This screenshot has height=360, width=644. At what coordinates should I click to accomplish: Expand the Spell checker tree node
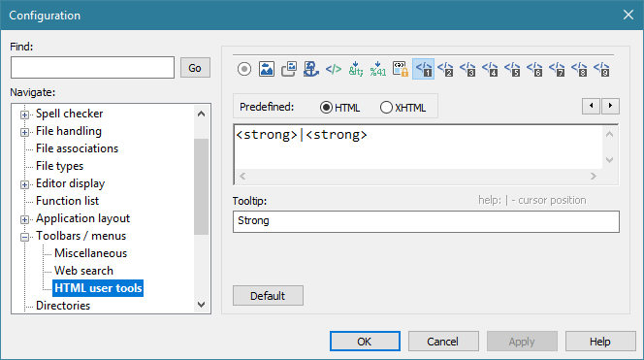(x=24, y=115)
